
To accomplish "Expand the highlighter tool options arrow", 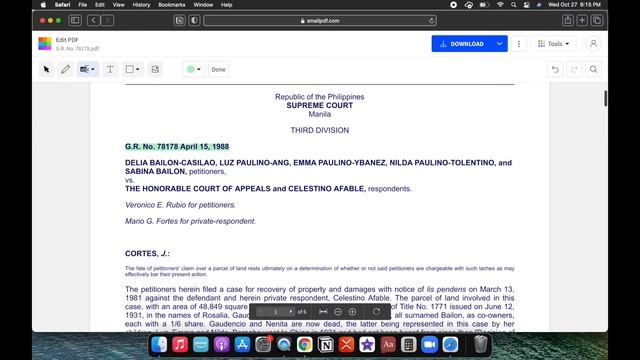I will (93, 69).
